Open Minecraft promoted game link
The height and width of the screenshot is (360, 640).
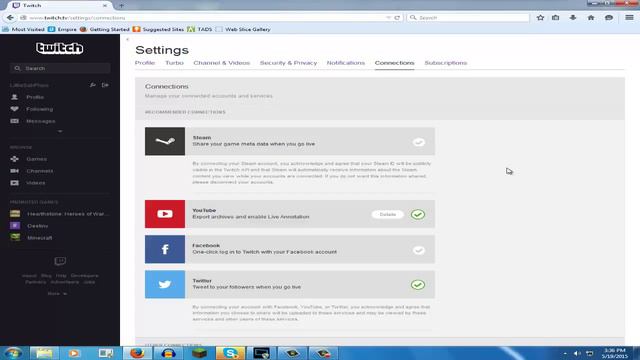click(x=40, y=238)
